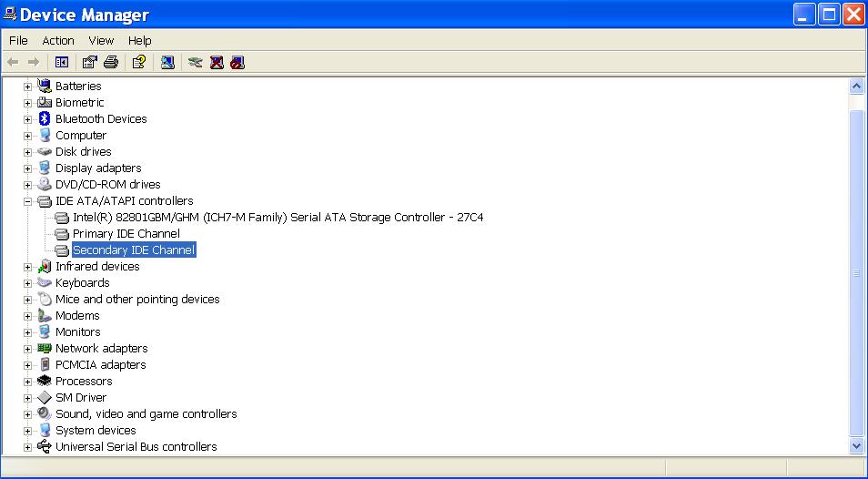
Task: Click the Disk drives icon
Action: click(45, 151)
